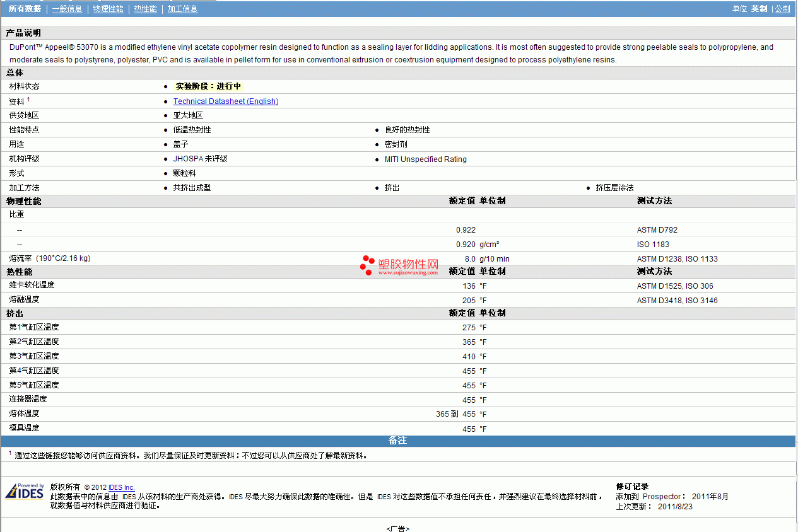798x532 pixels.
Task: Select the JHOSPA 未评级 rating
Action: click(x=201, y=159)
